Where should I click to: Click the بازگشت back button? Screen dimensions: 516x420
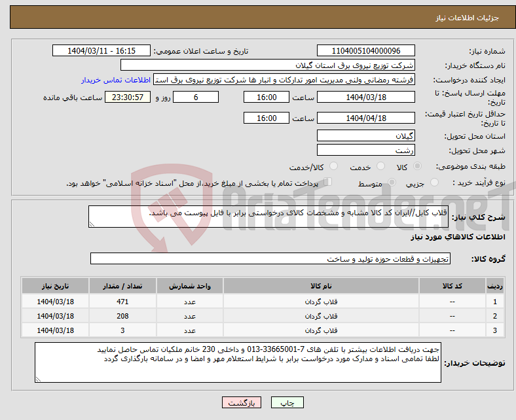242,402
